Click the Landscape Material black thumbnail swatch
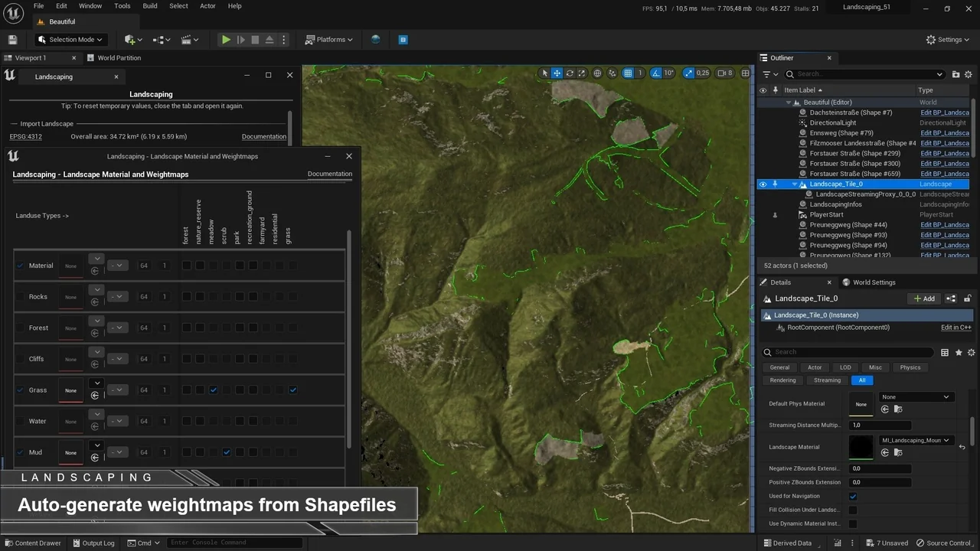 [861, 447]
